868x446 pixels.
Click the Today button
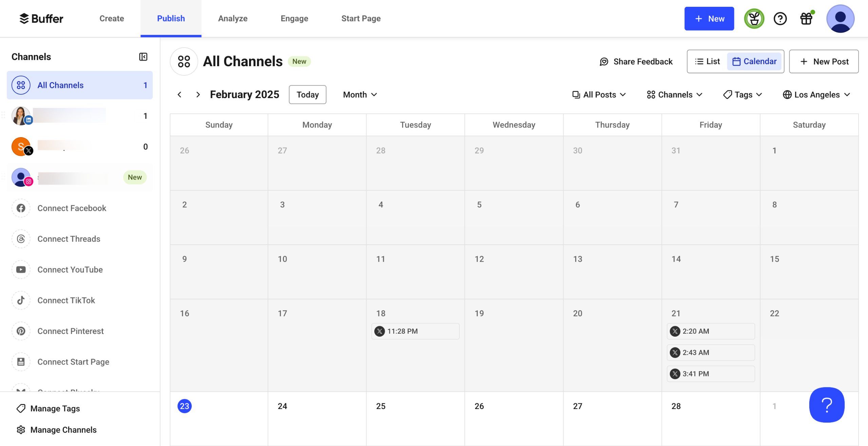[x=307, y=95]
